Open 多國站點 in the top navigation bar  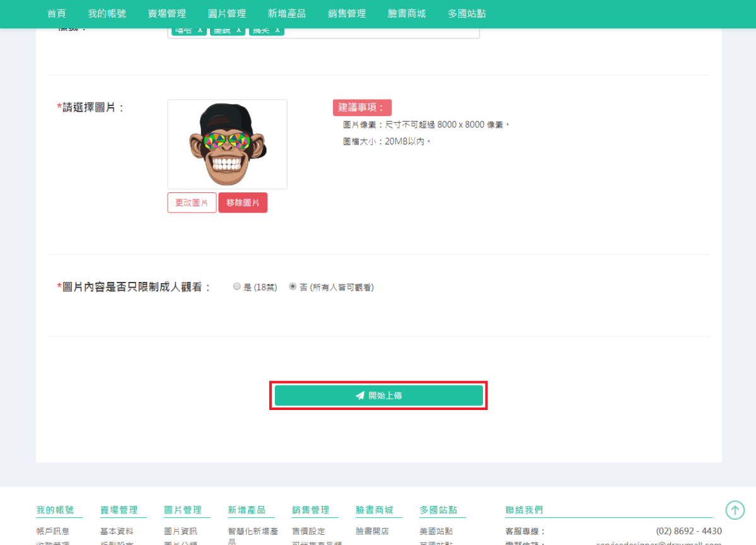(467, 13)
